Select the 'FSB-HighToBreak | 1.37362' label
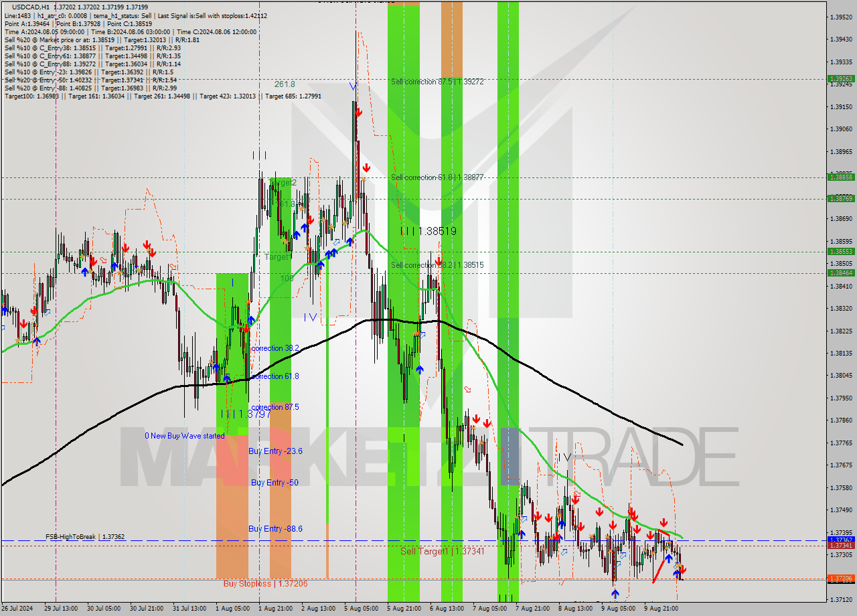857x616 pixels. (85, 537)
